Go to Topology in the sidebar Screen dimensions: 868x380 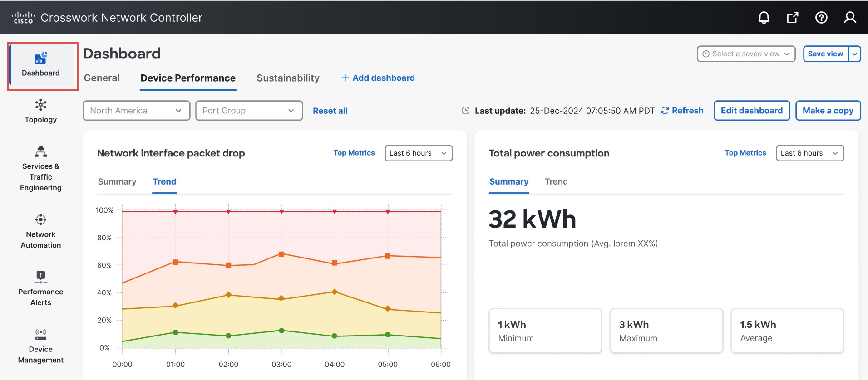coord(41,111)
